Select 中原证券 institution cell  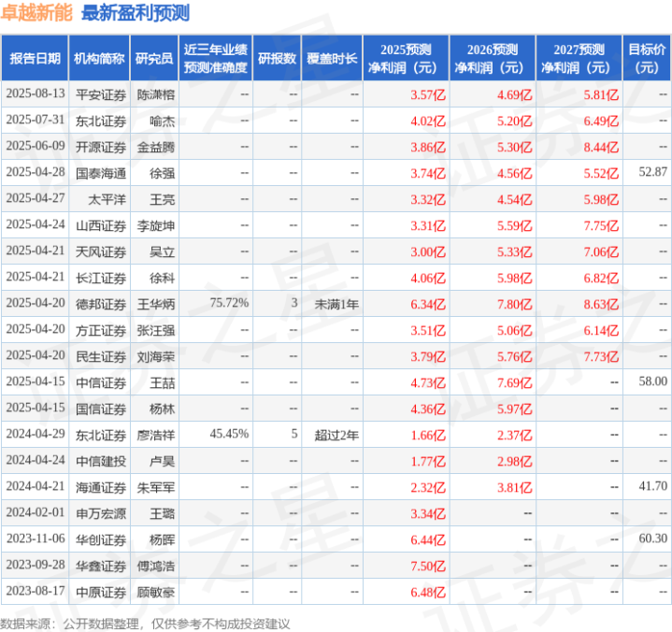(101, 592)
